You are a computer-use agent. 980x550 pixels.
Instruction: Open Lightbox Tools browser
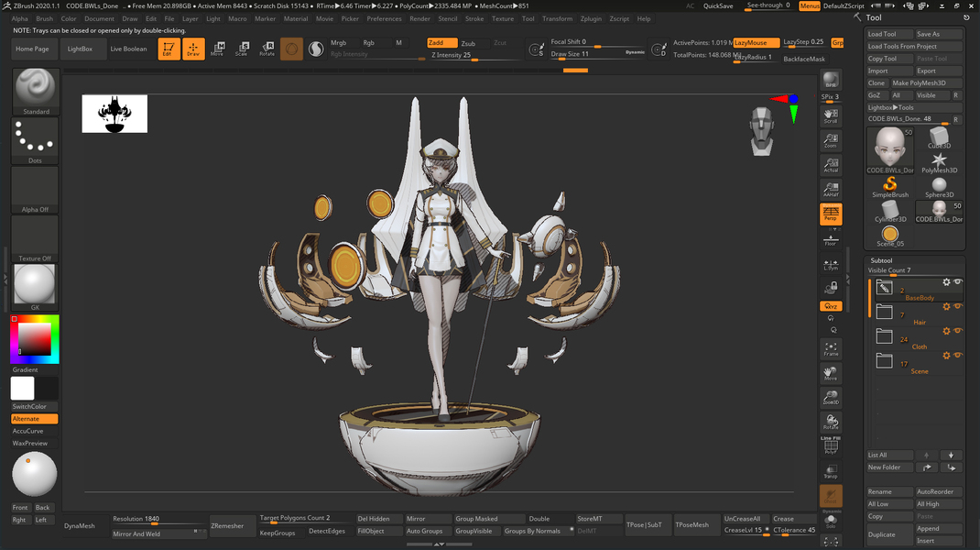coord(891,107)
